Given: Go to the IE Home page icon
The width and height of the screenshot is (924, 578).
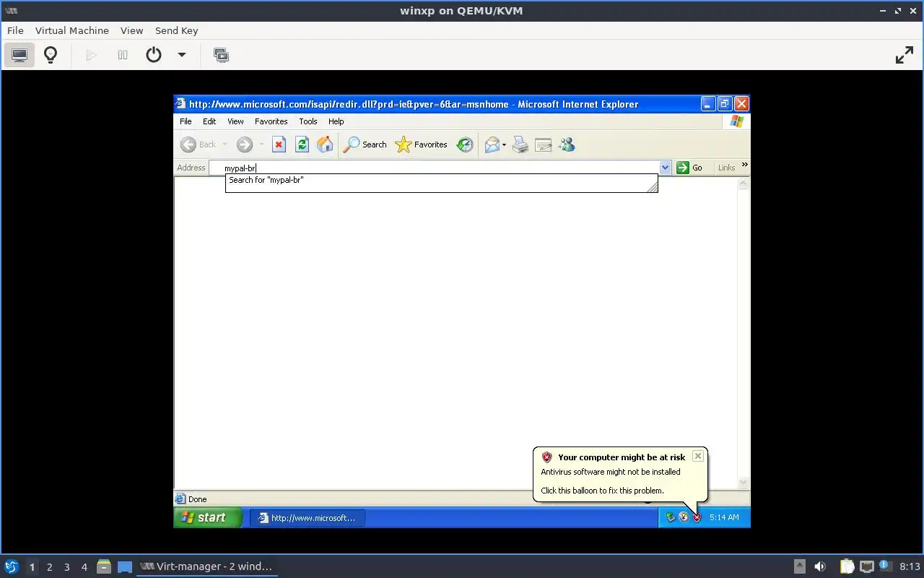Looking at the screenshot, I should 325,144.
